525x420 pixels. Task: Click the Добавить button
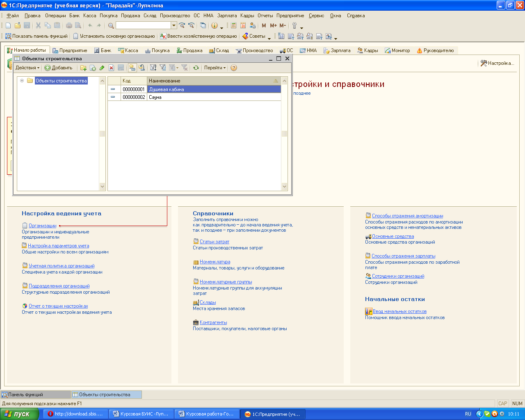point(59,68)
